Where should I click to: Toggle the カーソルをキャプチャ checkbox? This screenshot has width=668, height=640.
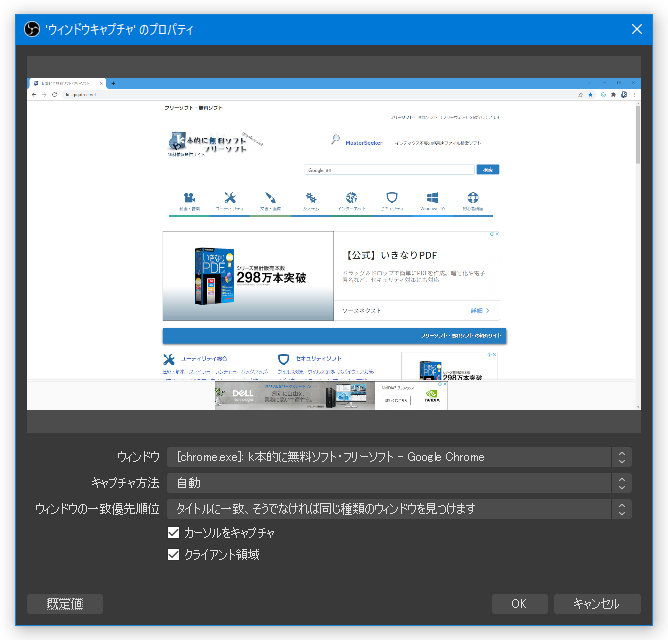173,533
